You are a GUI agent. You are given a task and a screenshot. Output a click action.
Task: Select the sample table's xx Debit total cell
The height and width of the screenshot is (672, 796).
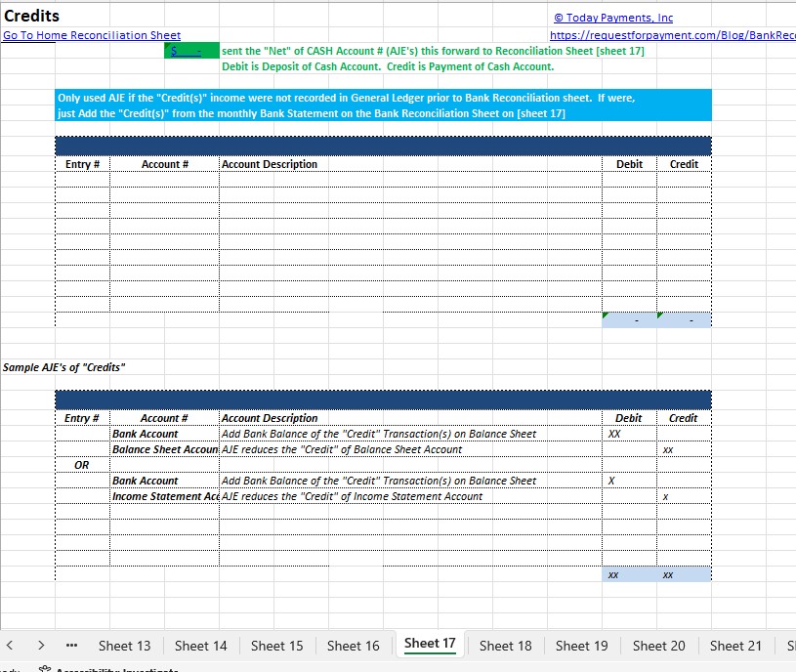[629, 574]
